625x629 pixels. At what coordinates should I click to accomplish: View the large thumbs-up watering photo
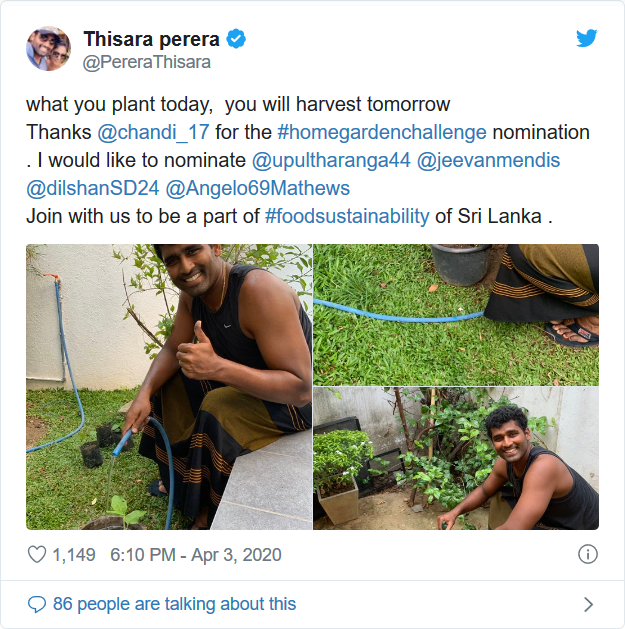tap(169, 387)
